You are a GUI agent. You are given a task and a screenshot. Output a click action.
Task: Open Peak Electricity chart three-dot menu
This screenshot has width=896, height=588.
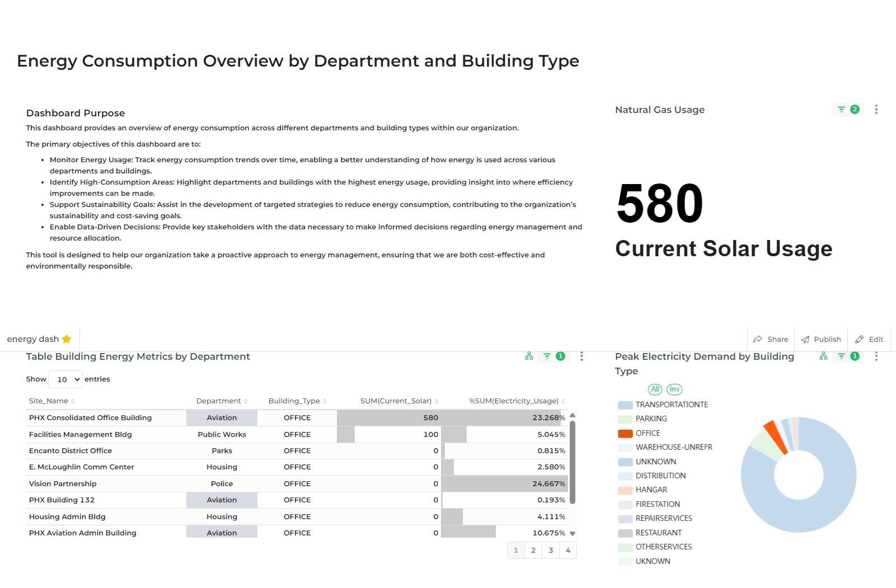876,356
